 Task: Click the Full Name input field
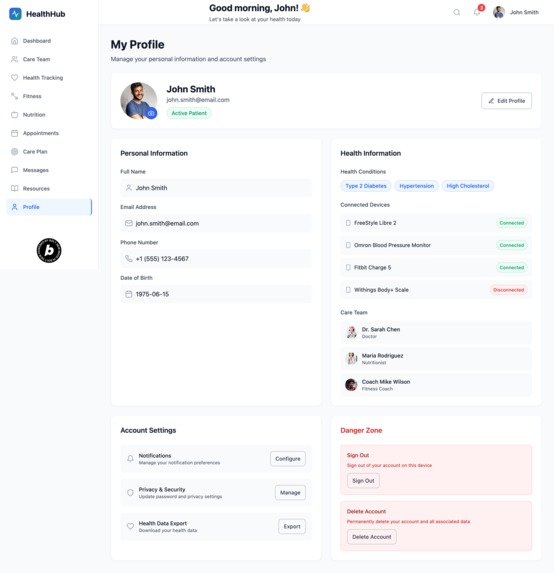tap(216, 188)
